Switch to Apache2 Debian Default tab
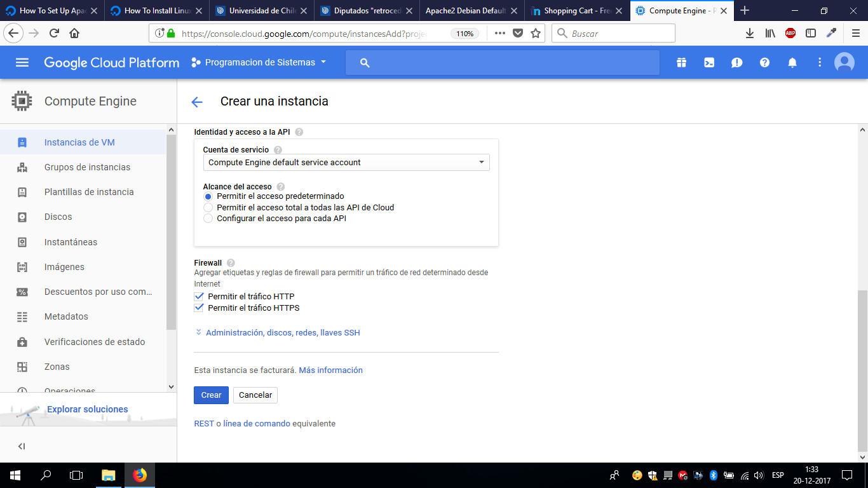Viewport: 868px width, 488px height. 472,11
